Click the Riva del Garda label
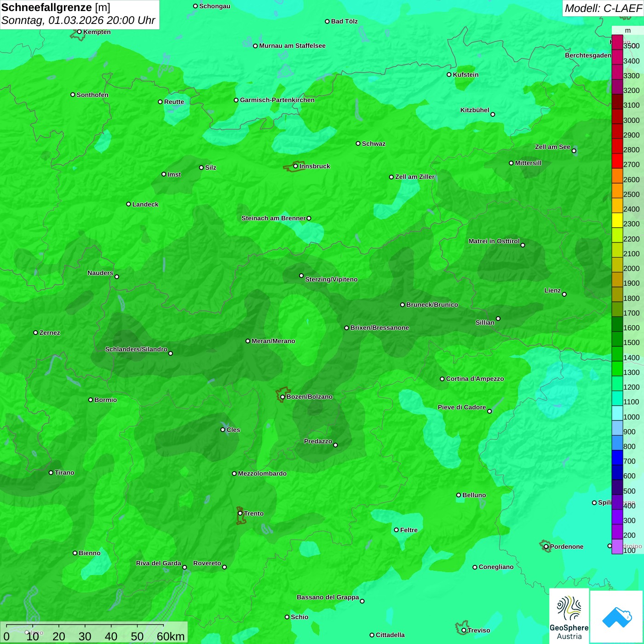The height and width of the screenshot is (644, 644). click(x=159, y=563)
